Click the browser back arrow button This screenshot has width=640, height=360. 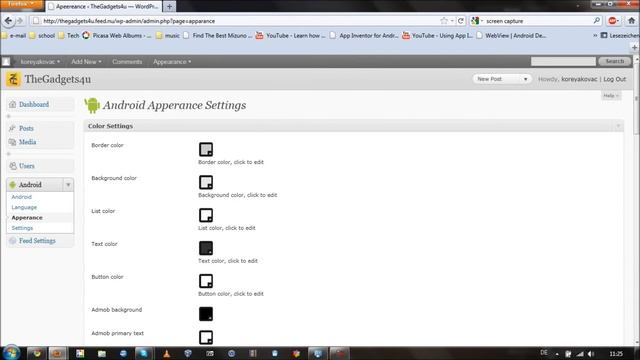click(8, 21)
